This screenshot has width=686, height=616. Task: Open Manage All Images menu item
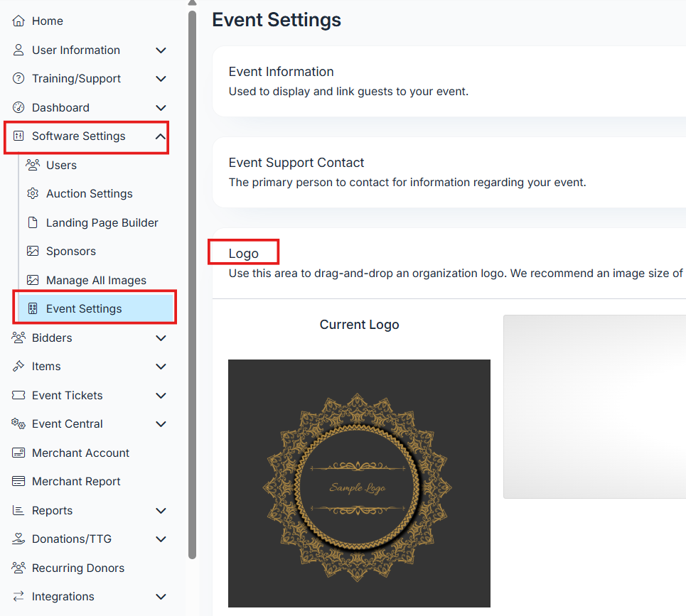pyautogui.click(x=96, y=280)
